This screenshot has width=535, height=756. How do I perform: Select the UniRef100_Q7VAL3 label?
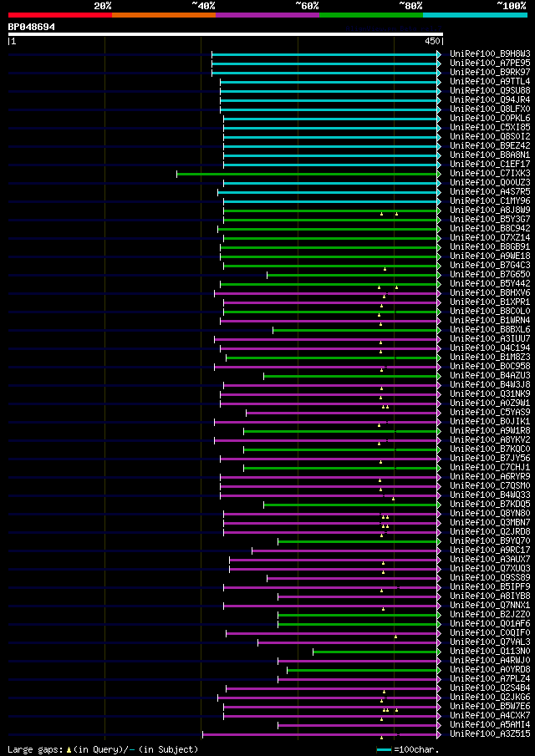(490, 642)
